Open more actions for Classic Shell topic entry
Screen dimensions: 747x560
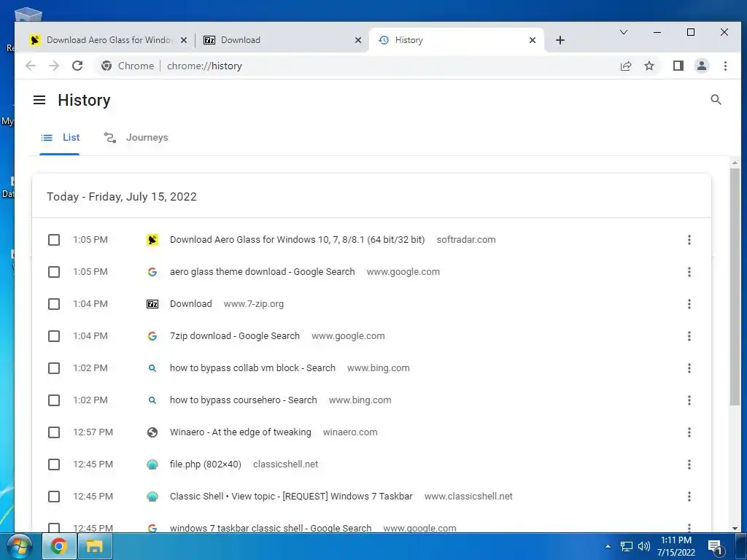point(689,497)
